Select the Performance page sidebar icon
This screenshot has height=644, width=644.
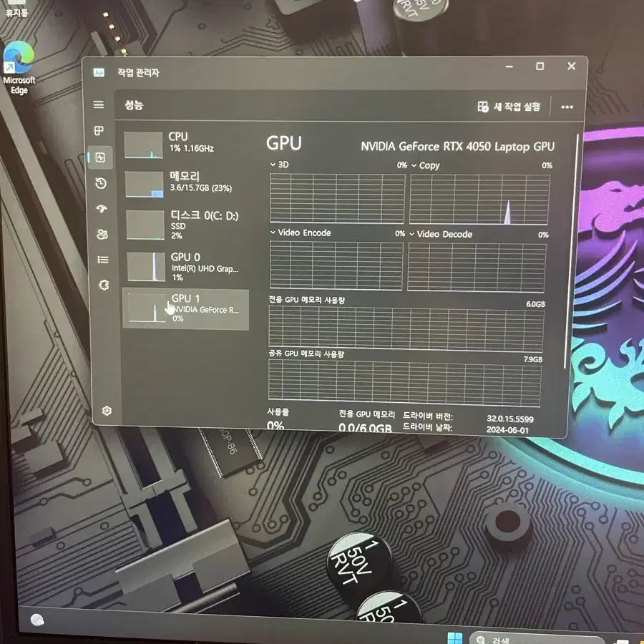coord(101,157)
